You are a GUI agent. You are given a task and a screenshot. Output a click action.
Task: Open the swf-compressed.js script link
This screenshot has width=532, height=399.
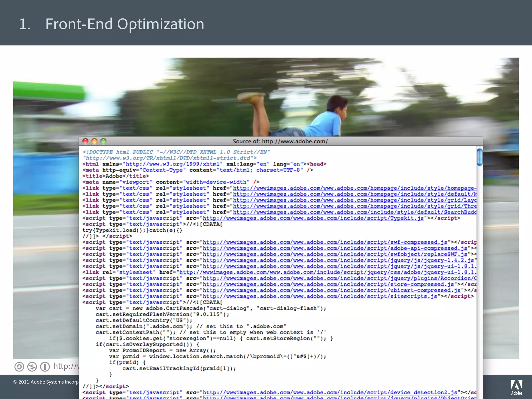(x=325, y=242)
